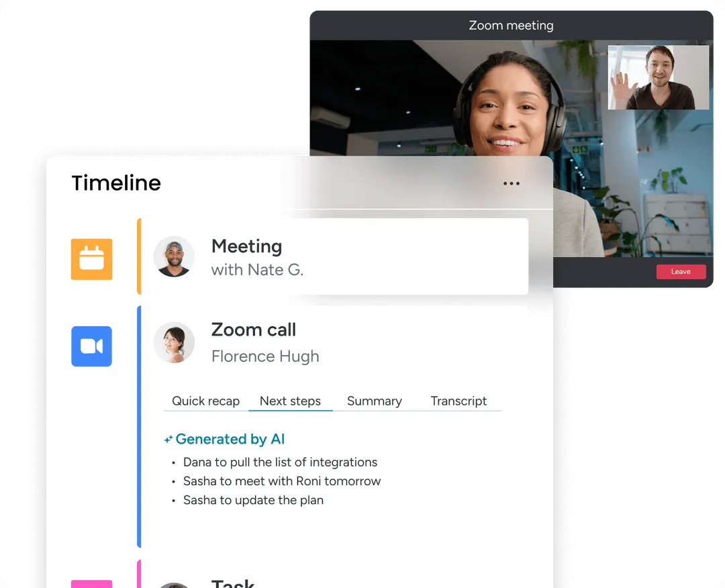Open the Summary tab
The image size is (725, 588).
coord(375,401)
